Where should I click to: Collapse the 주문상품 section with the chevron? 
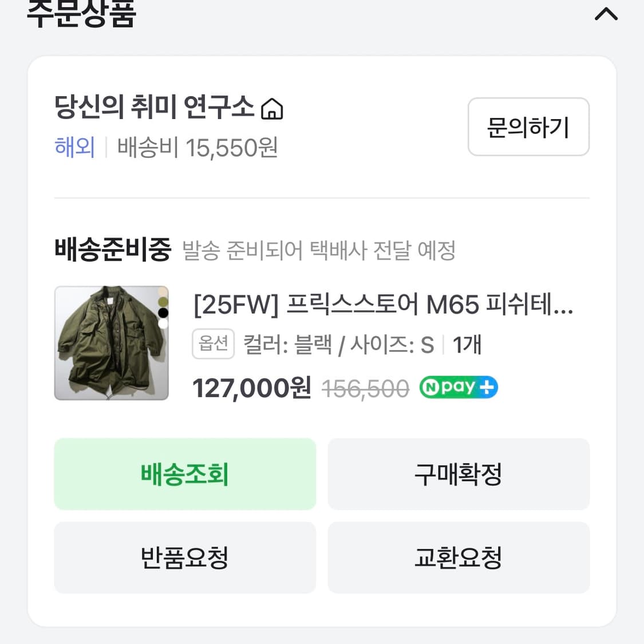click(x=606, y=14)
